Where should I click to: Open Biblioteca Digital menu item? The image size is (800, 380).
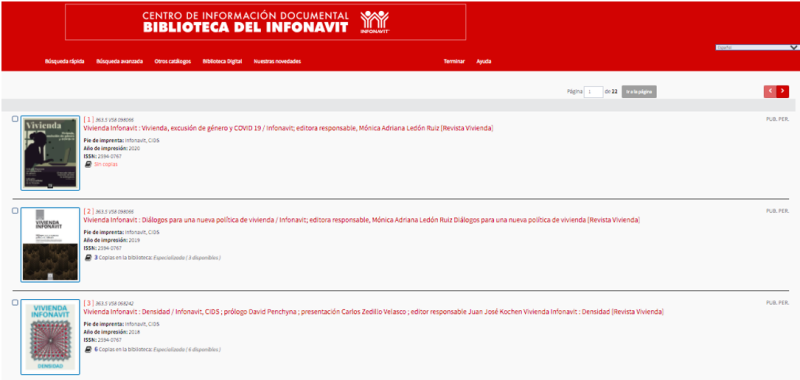222,61
